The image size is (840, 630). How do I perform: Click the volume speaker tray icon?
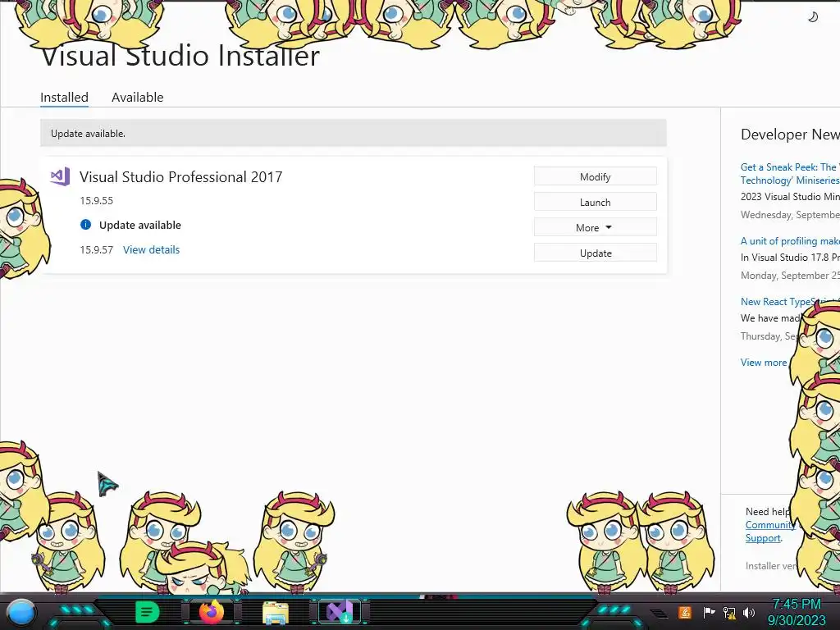pyautogui.click(x=749, y=612)
